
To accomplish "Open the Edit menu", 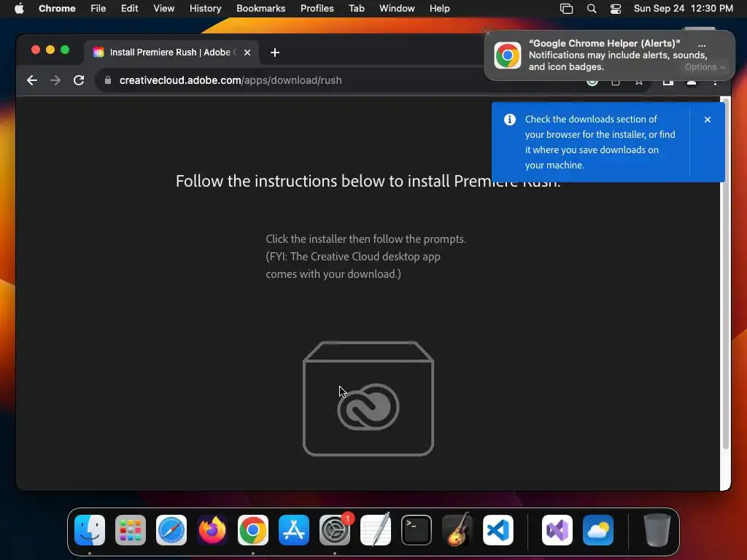I will tap(130, 9).
